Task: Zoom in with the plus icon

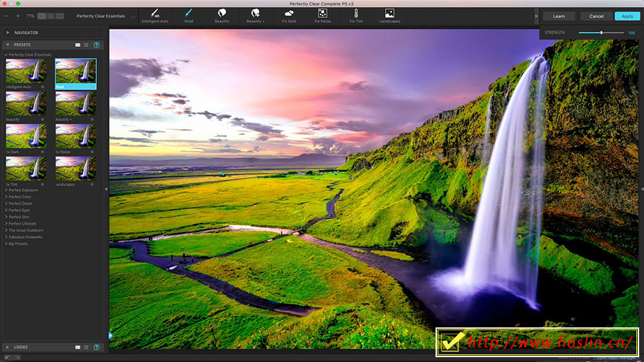Action: pyautogui.click(x=18, y=16)
